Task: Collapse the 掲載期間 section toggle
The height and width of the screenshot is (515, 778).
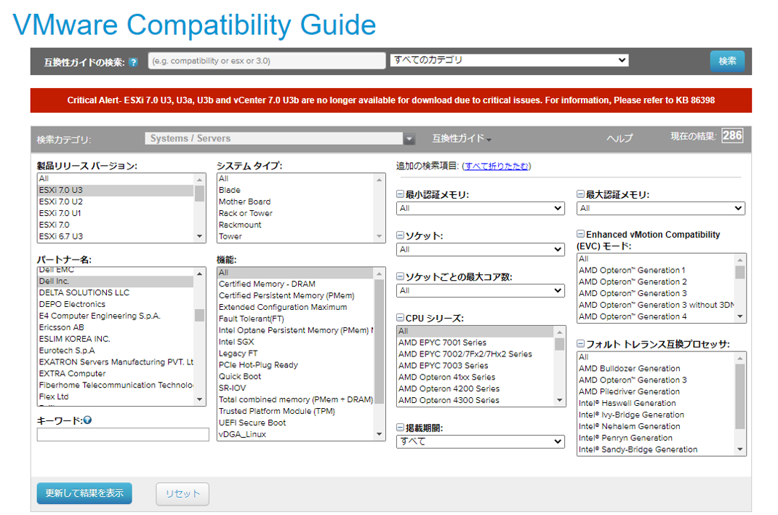Action: 400,427
